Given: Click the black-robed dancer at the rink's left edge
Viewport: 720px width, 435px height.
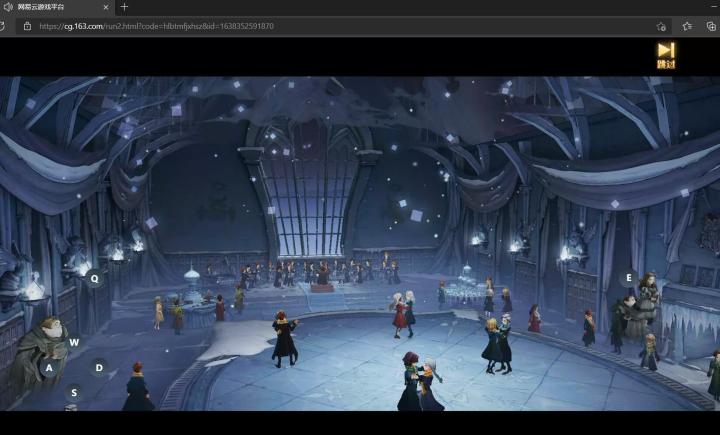Looking at the screenshot, I should (x=284, y=339).
